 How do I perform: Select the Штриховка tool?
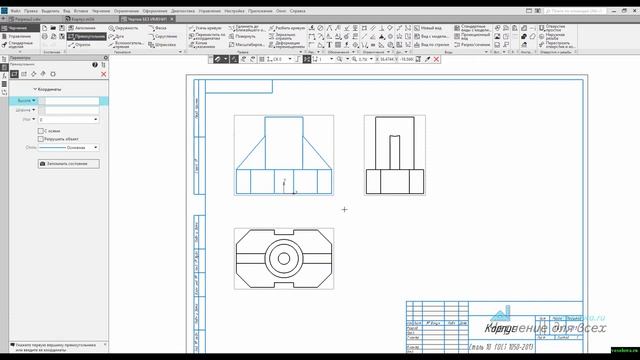pyautogui.click(x=162, y=44)
